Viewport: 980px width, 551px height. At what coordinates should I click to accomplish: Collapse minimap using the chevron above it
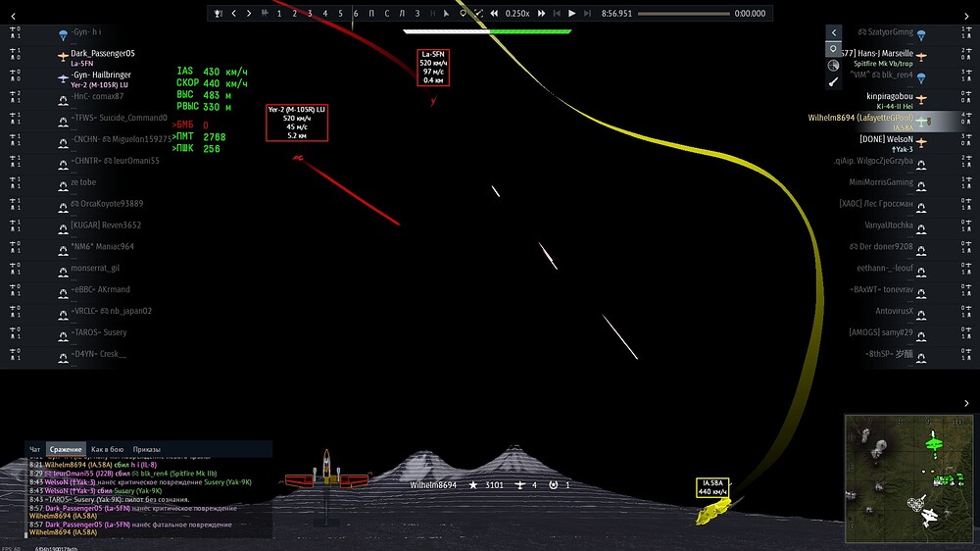coord(966,403)
